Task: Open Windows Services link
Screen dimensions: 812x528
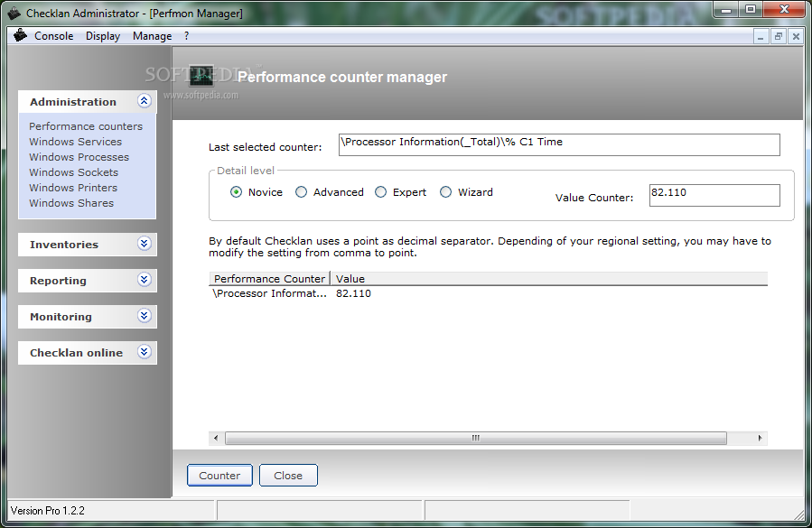Action: [76, 142]
